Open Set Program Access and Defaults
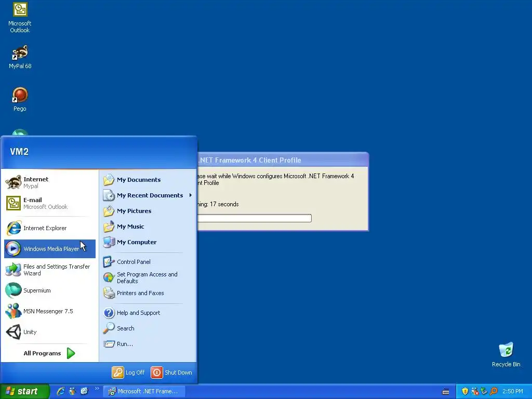 click(148, 277)
